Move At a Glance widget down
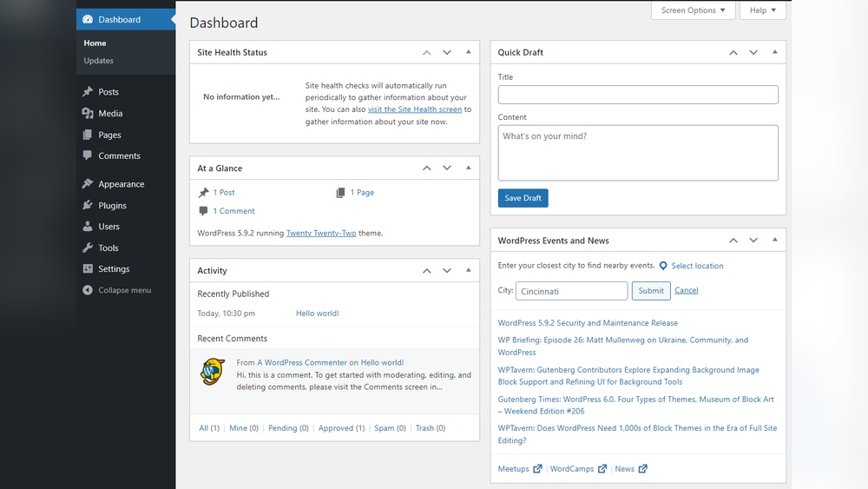The width and height of the screenshot is (868, 489). point(447,169)
